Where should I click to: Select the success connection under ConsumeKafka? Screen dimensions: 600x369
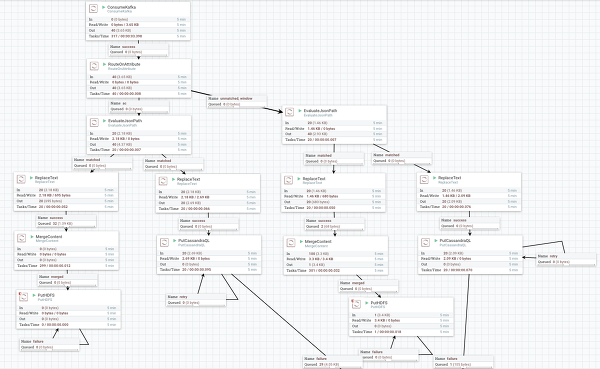[x=139, y=49]
